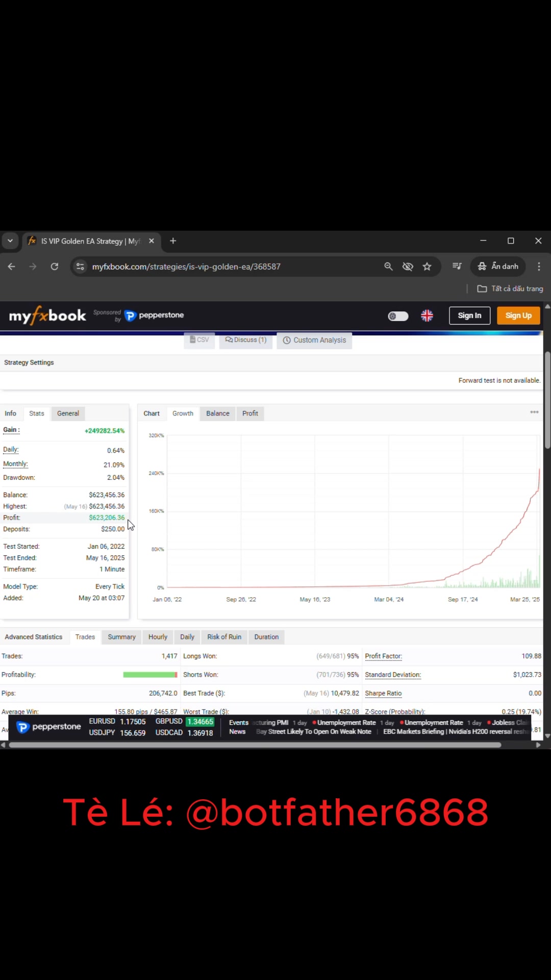The image size is (551, 980).
Task: Click the Sign In button
Action: (x=469, y=315)
